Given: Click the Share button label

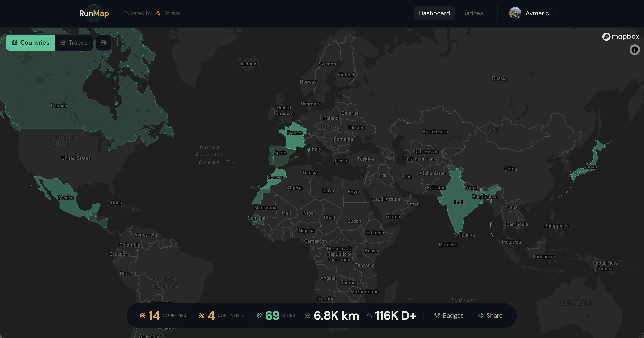Looking at the screenshot, I should (494, 316).
